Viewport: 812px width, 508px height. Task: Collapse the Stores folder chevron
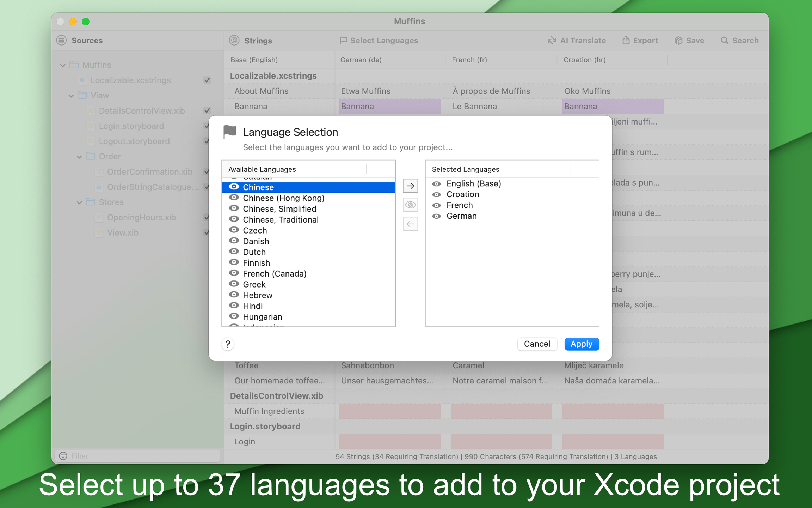point(79,202)
